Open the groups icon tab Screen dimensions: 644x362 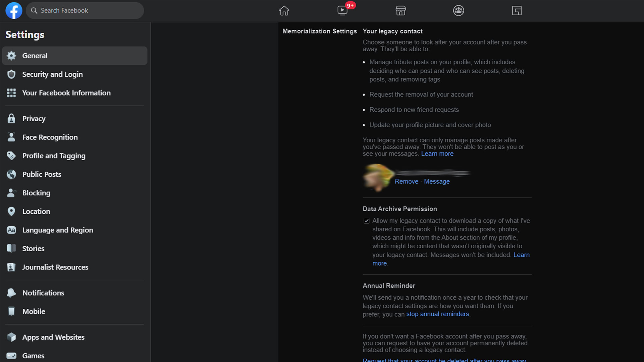pos(458,10)
